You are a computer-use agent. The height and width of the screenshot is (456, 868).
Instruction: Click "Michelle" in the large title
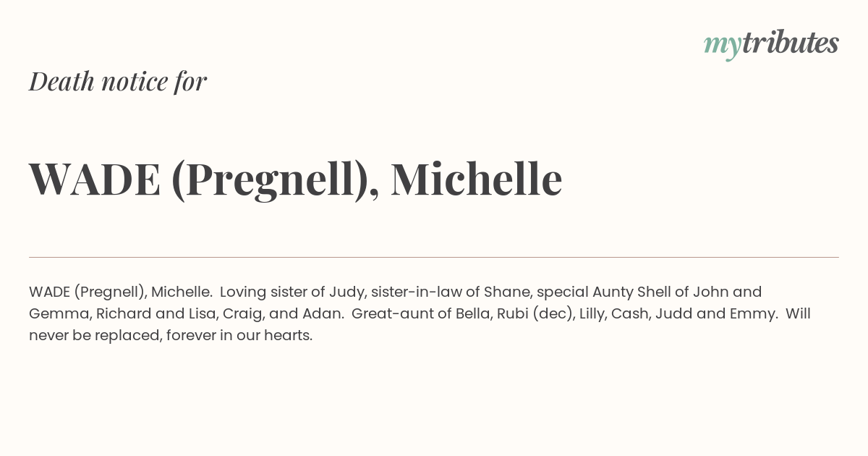click(477, 179)
